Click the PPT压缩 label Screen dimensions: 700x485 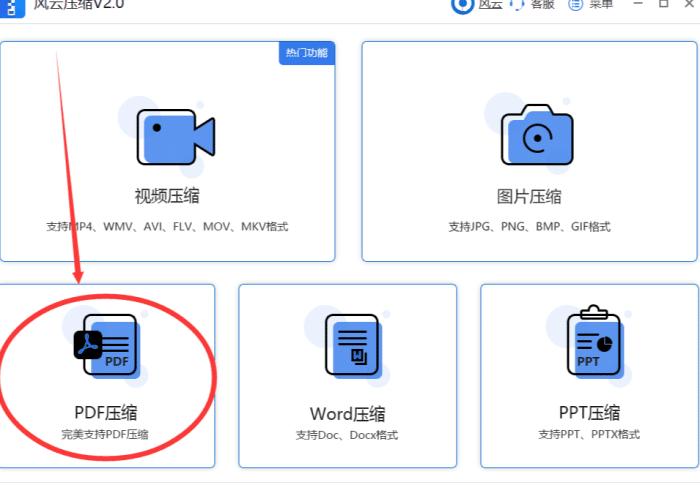point(589,412)
